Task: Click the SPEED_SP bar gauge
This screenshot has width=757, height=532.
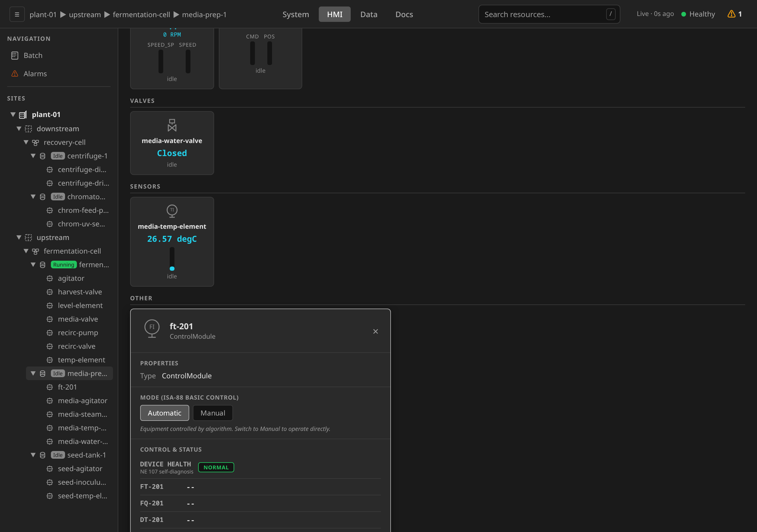Action: tap(161, 61)
